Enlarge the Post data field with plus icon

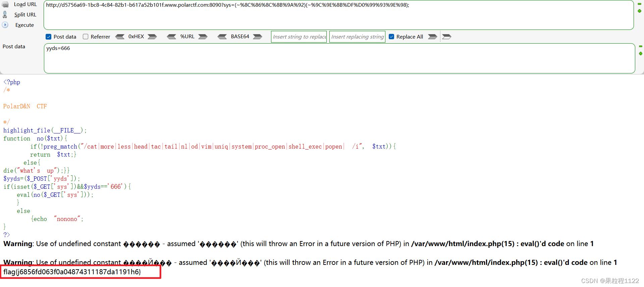tap(641, 54)
